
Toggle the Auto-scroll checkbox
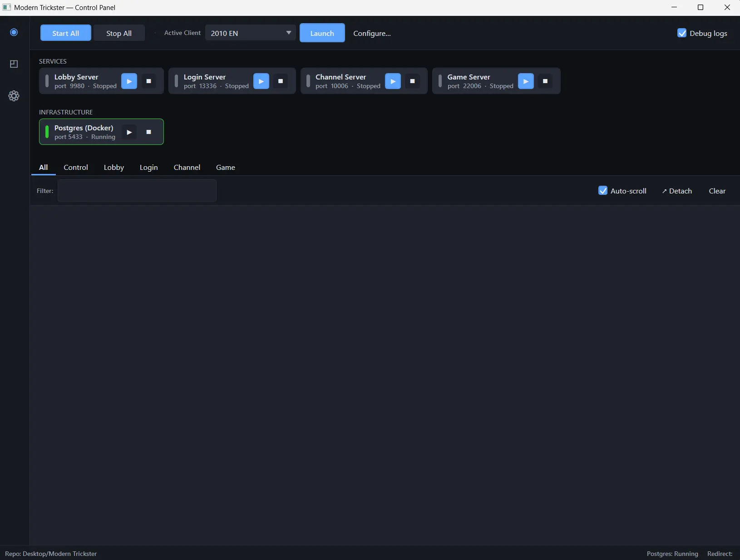[603, 191]
